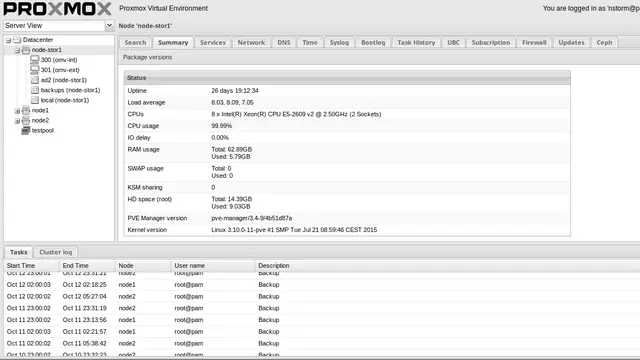Open the Services tab

click(x=213, y=42)
